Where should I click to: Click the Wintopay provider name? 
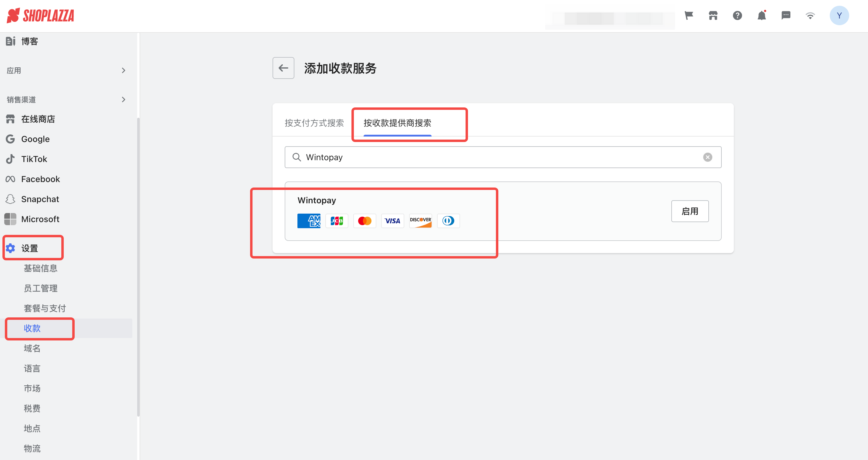coord(317,200)
